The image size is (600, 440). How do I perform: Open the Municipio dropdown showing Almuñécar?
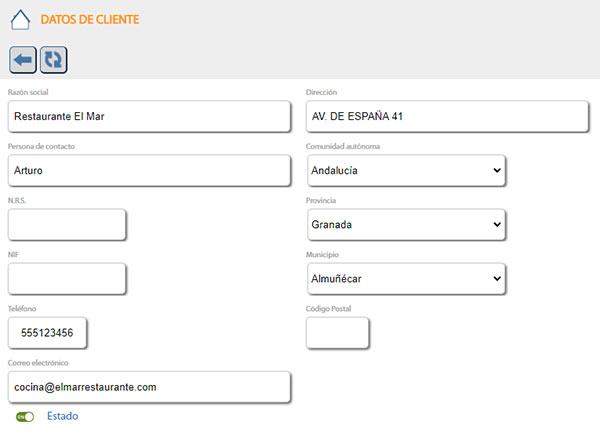(x=406, y=279)
